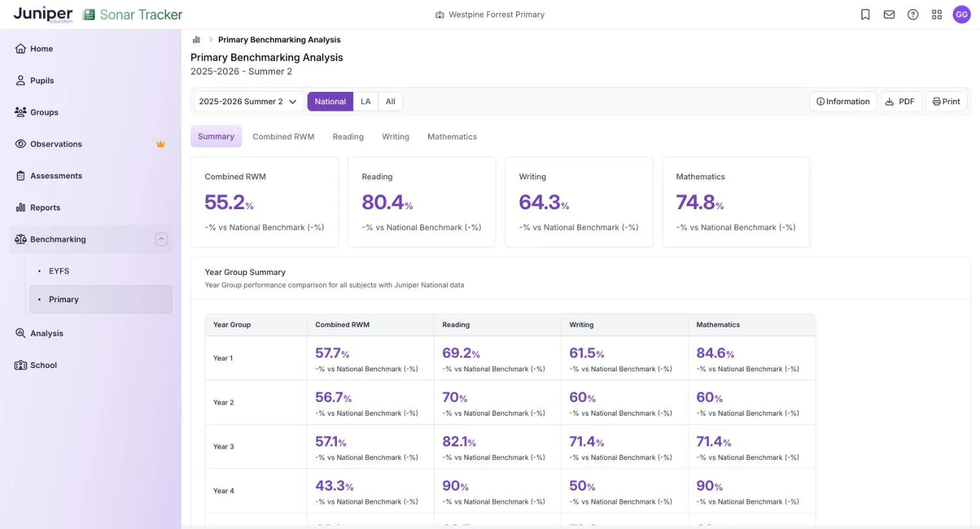Switch benchmark comparison to LA

pyautogui.click(x=366, y=102)
